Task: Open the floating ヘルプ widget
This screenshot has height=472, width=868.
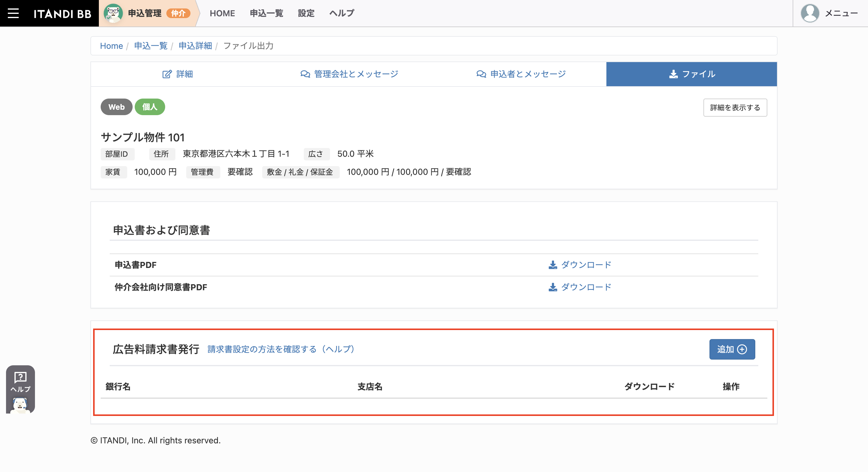Action: pyautogui.click(x=20, y=389)
